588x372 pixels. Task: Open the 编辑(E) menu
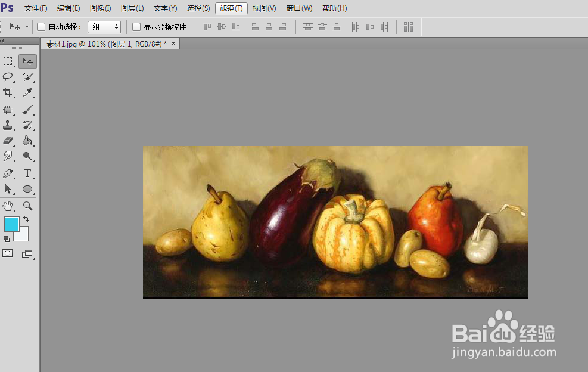click(69, 8)
